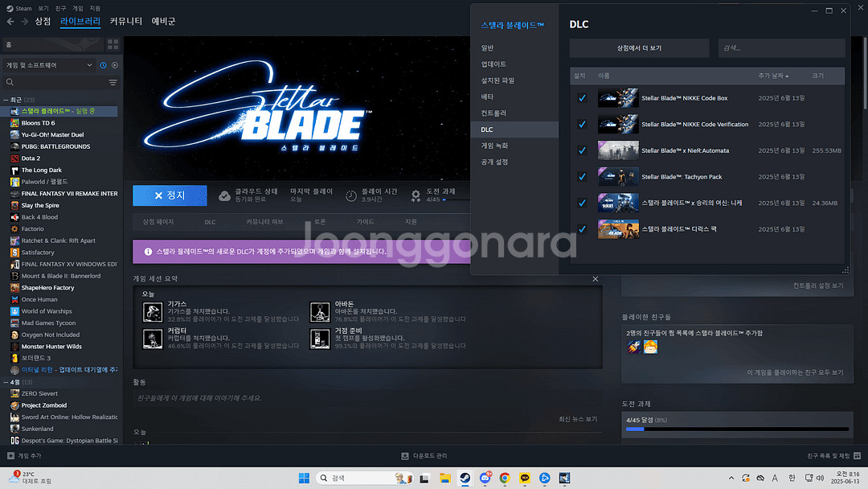Image resolution: width=868 pixels, height=489 pixels.
Task: Open Discord from the taskbar
Action: [x=485, y=478]
